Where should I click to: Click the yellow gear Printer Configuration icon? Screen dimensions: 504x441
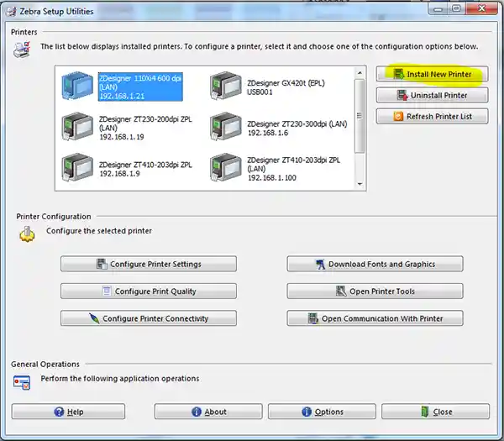(x=27, y=234)
